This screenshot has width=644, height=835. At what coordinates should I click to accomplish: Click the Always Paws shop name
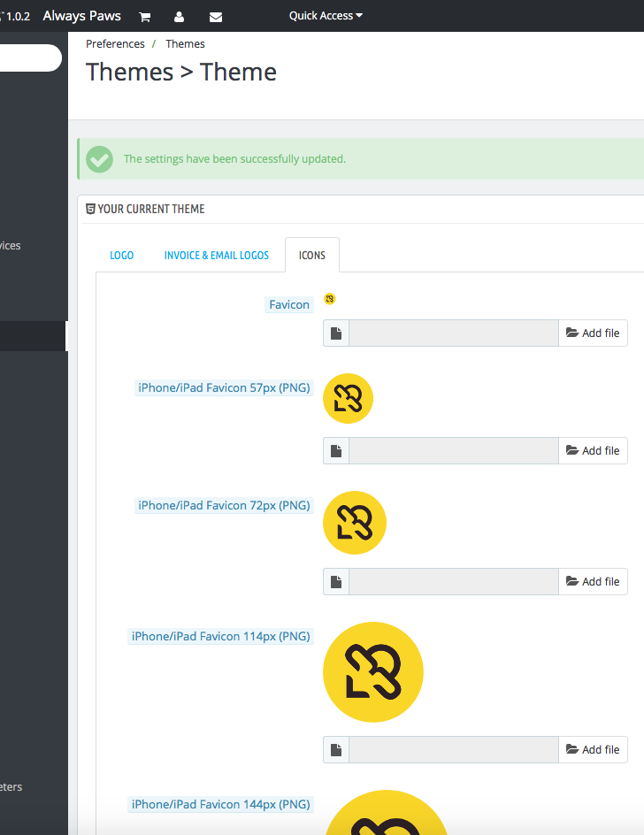81,16
